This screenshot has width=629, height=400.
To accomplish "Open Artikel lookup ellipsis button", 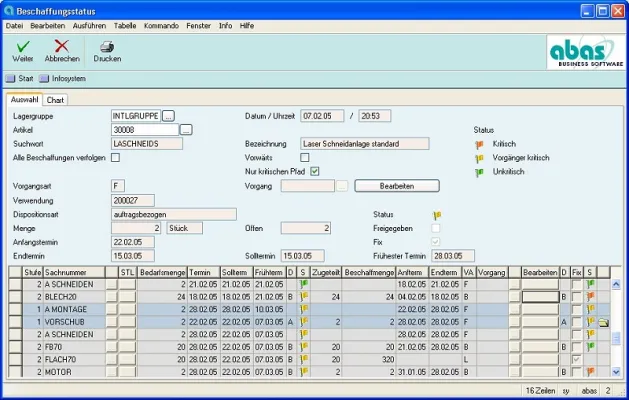I will coord(186,130).
